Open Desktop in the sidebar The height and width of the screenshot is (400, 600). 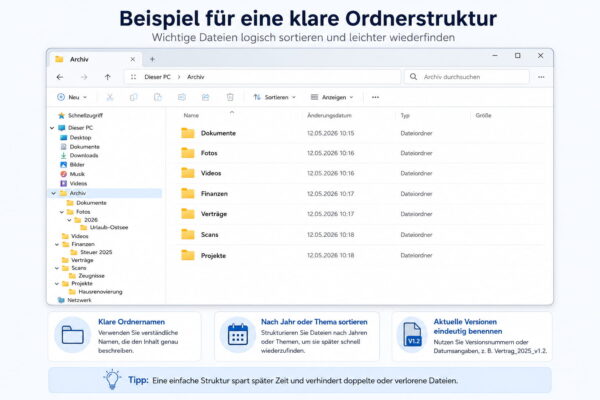(x=76, y=137)
